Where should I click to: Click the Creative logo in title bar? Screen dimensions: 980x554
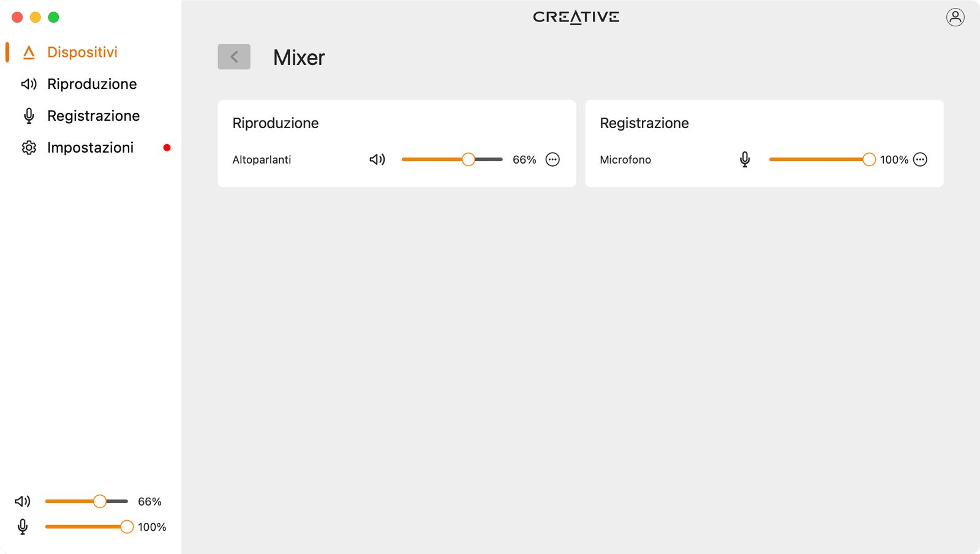click(x=576, y=17)
